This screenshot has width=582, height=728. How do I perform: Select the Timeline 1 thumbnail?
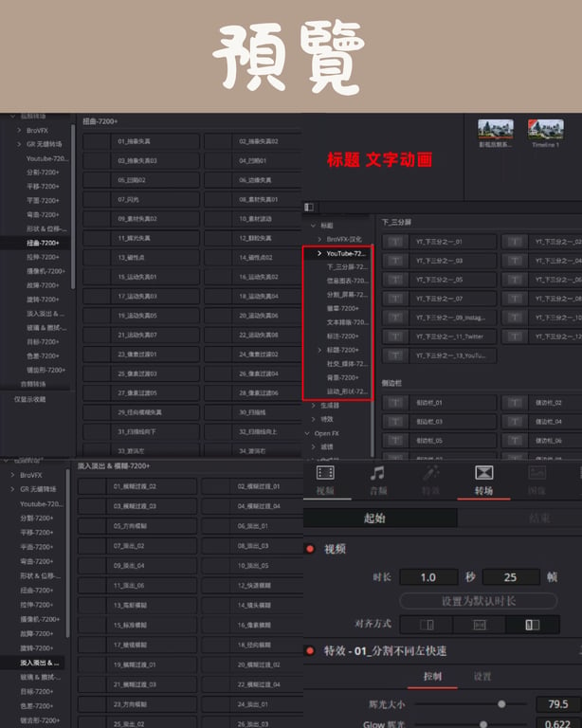(545, 129)
